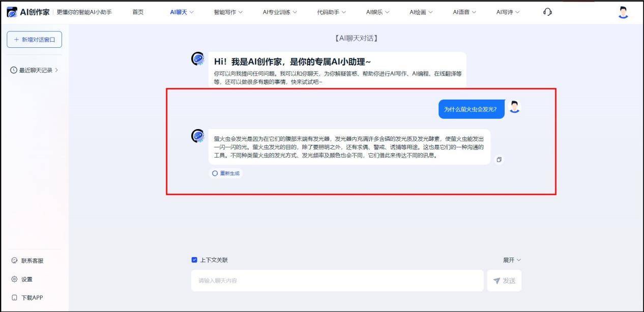The width and height of the screenshot is (644, 312).
Task: Click the clock icon beside 最近聊天记录
Action: click(14, 70)
